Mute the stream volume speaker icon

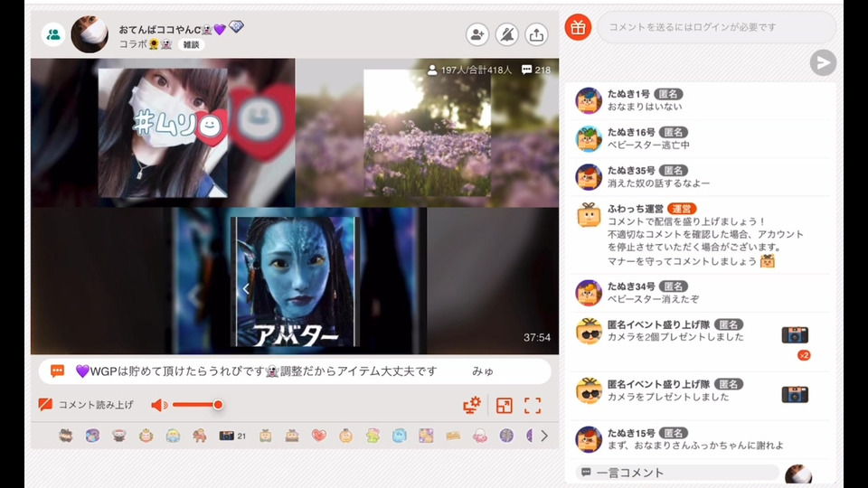(159, 405)
